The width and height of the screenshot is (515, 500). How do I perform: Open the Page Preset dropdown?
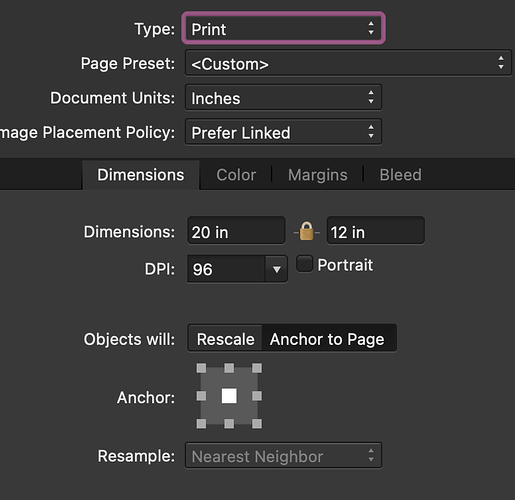[x=348, y=63]
